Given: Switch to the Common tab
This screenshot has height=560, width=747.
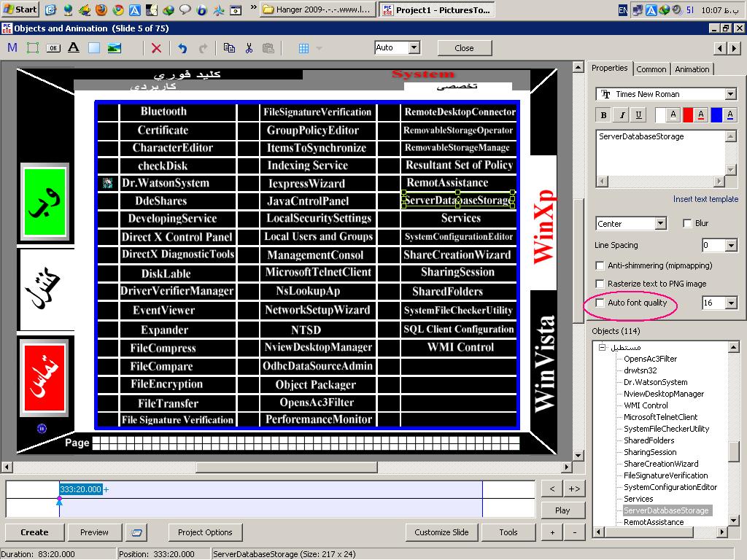Looking at the screenshot, I should pos(651,69).
